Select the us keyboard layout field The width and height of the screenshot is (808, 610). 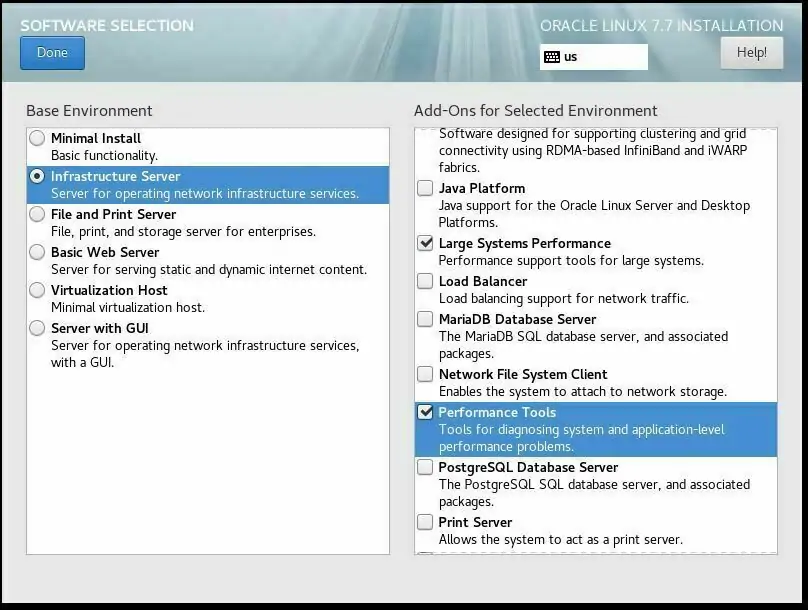coord(600,57)
